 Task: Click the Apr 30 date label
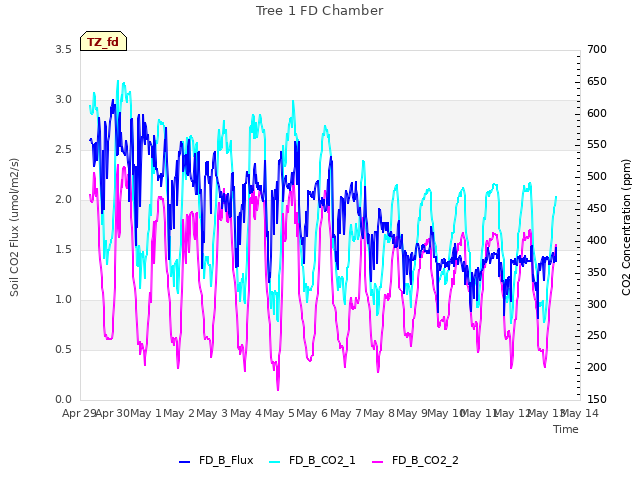pyautogui.click(x=113, y=413)
